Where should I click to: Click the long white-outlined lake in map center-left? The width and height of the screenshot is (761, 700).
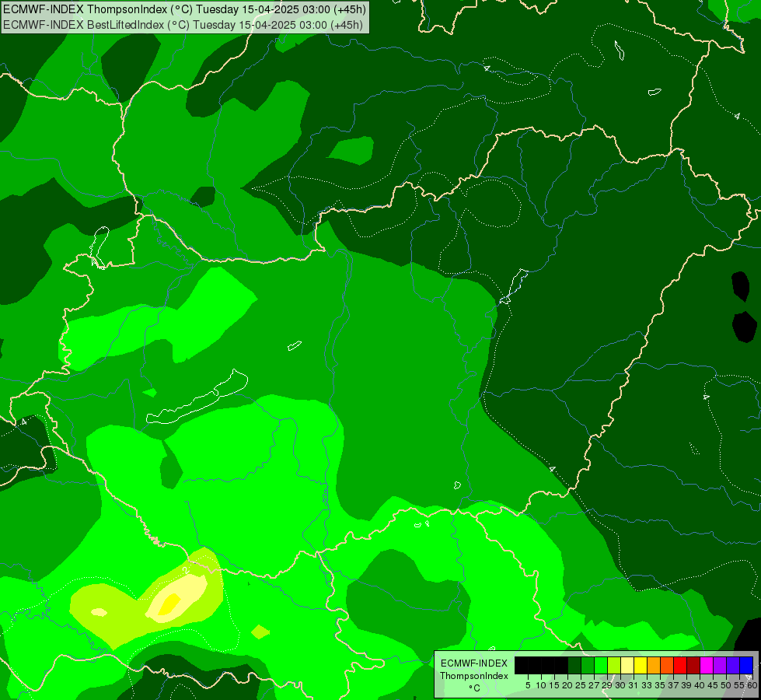[197, 397]
